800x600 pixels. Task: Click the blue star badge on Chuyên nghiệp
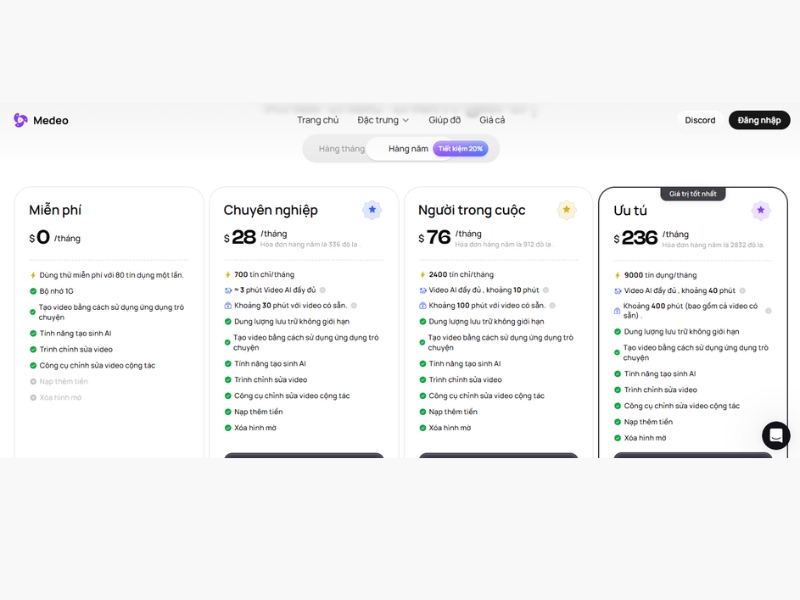[x=372, y=210]
